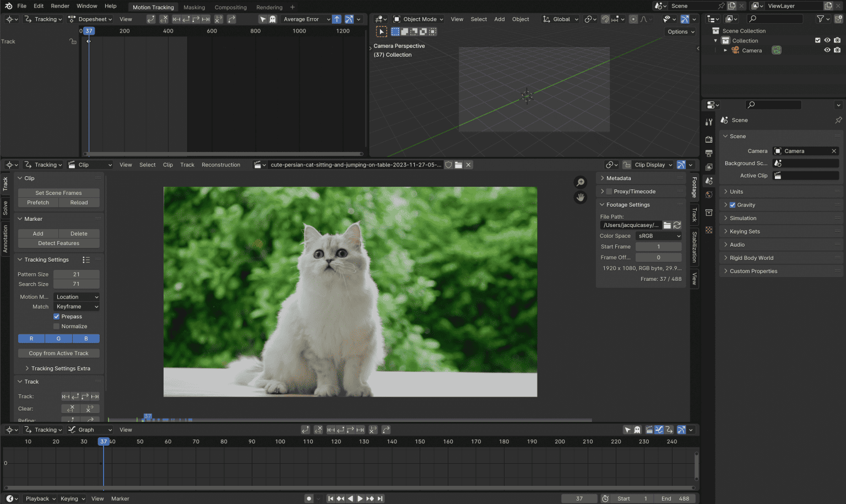
Task: Switch to the Masking workspace tab
Action: point(194,7)
